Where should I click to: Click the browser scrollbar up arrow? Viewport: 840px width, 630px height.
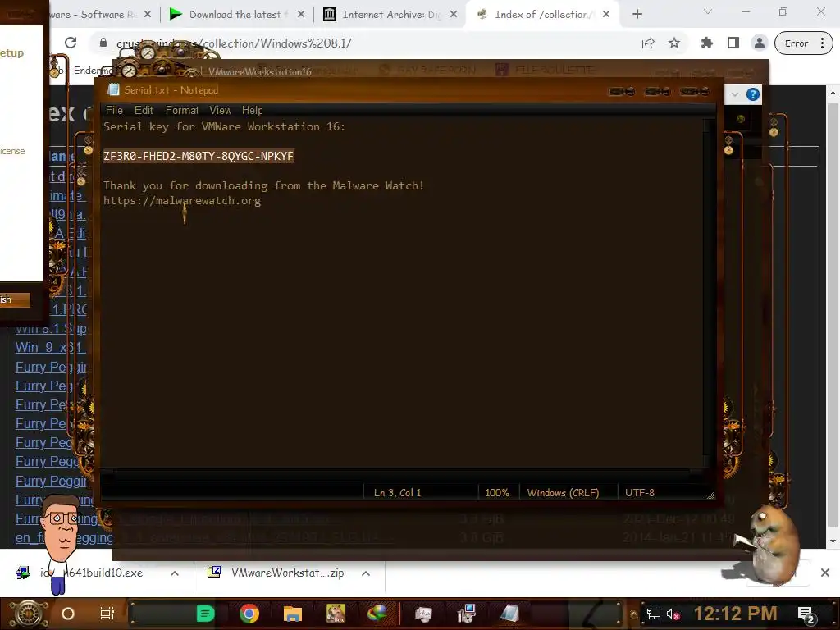click(833, 93)
